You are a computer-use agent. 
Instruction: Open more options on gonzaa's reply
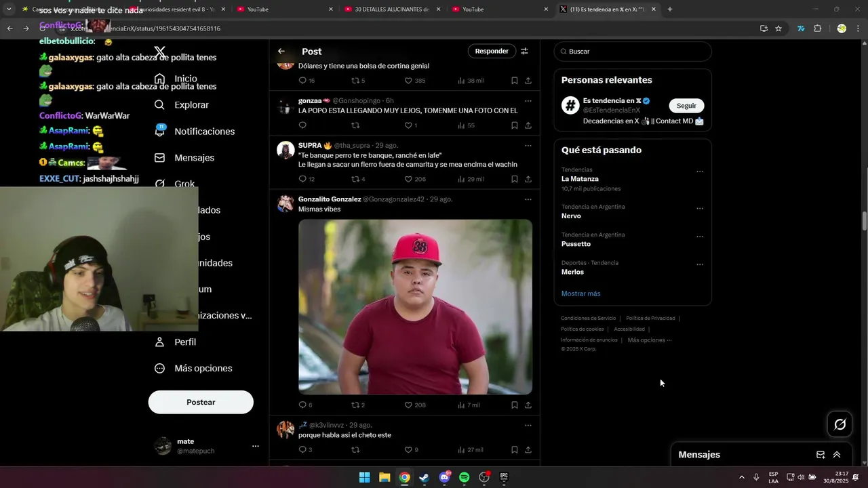(528, 101)
